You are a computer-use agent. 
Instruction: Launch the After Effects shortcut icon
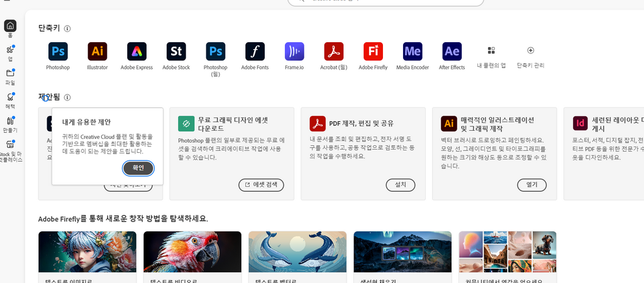point(452,52)
